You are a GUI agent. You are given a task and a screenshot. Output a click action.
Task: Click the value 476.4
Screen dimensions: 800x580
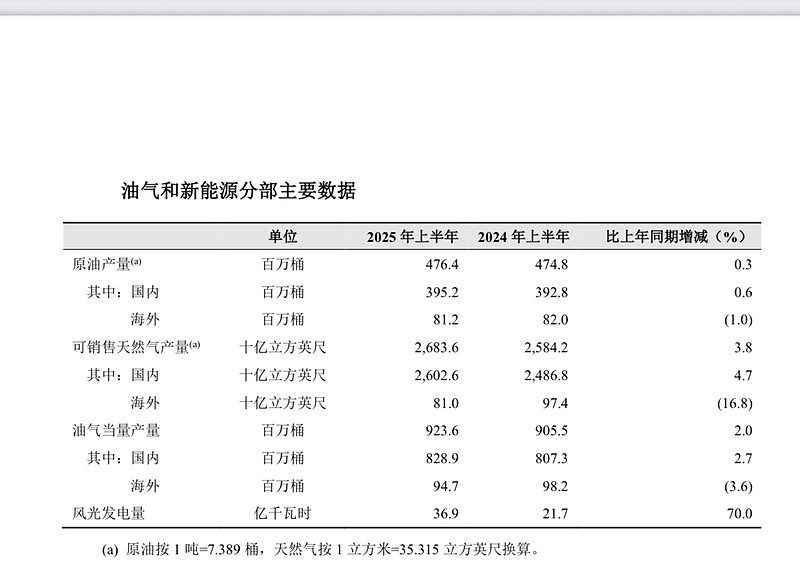coord(442,265)
